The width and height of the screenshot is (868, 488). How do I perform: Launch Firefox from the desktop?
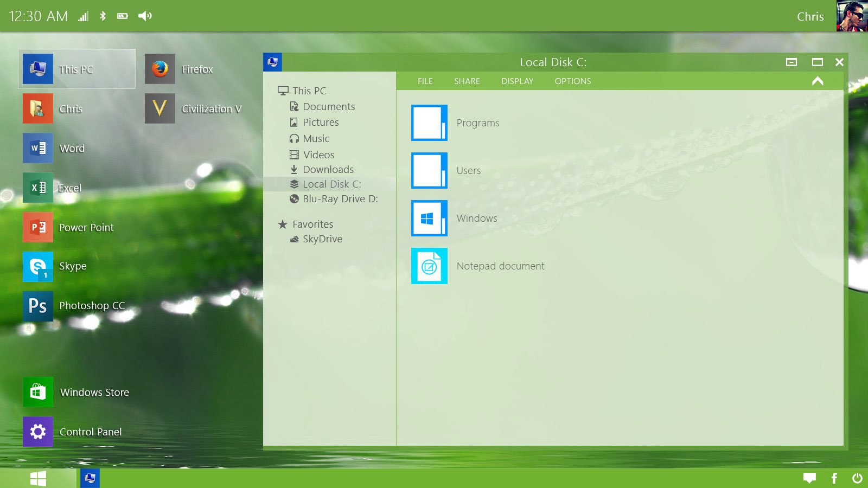[160, 69]
